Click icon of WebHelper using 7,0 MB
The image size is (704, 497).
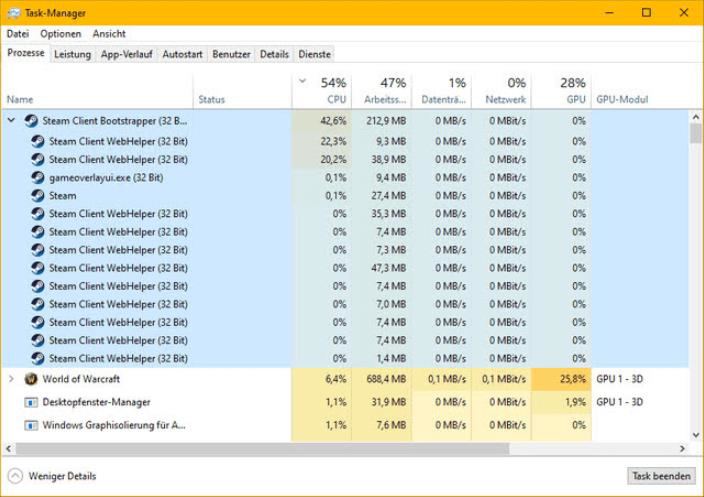pos(38,304)
